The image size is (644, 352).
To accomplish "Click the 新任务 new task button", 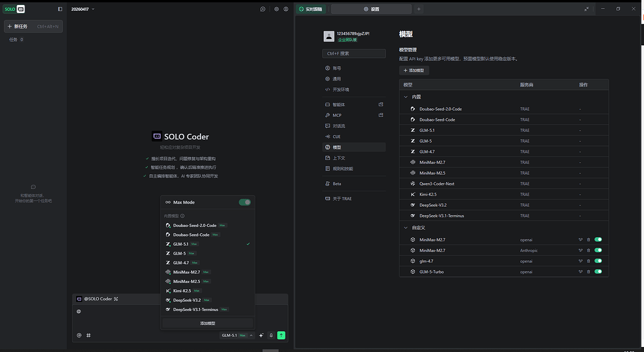I will click(x=33, y=26).
